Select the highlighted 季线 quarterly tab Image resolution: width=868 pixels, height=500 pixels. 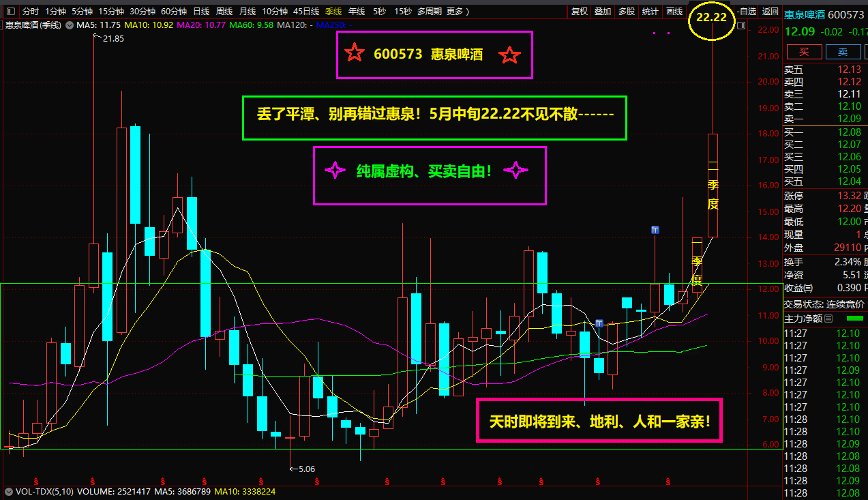(x=333, y=12)
